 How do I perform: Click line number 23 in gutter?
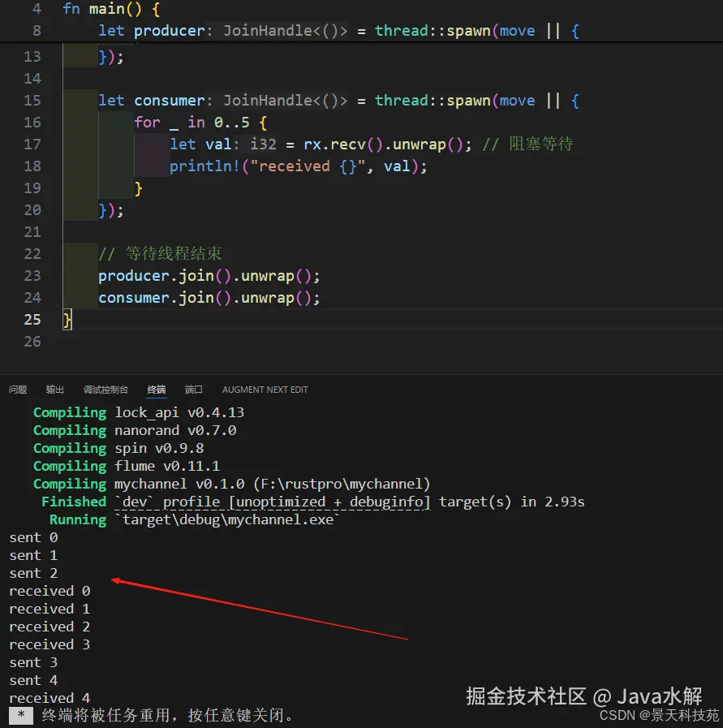32,276
